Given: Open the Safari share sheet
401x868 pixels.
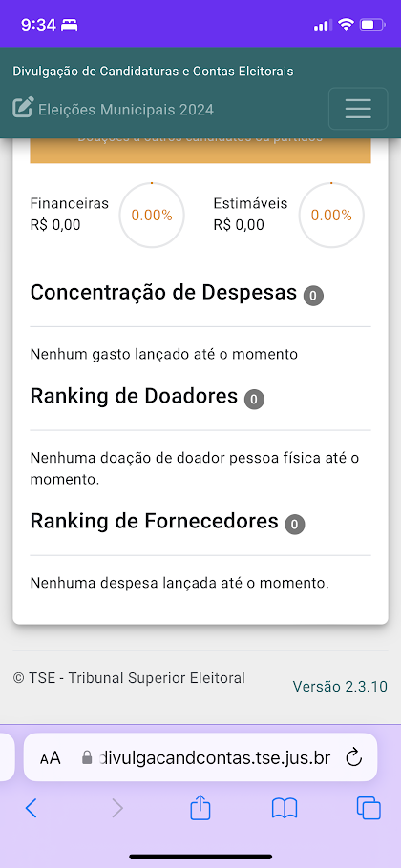Looking at the screenshot, I should (x=200, y=807).
